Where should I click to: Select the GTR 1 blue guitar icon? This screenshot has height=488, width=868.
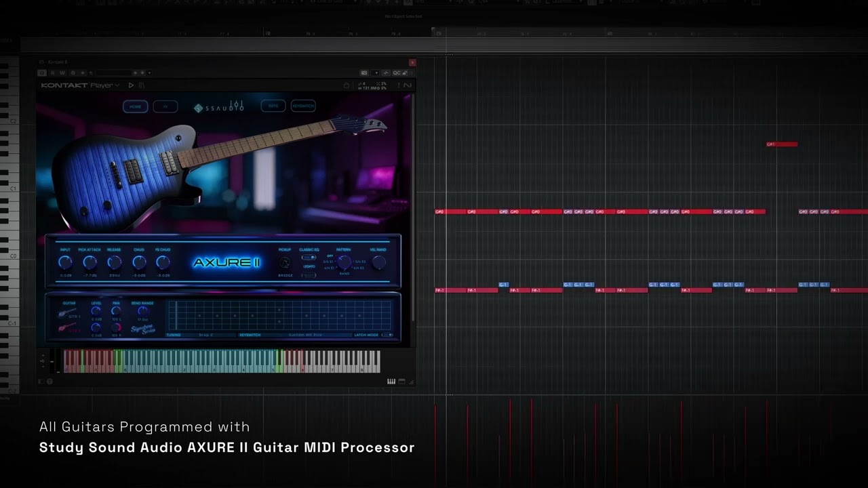pos(66,313)
